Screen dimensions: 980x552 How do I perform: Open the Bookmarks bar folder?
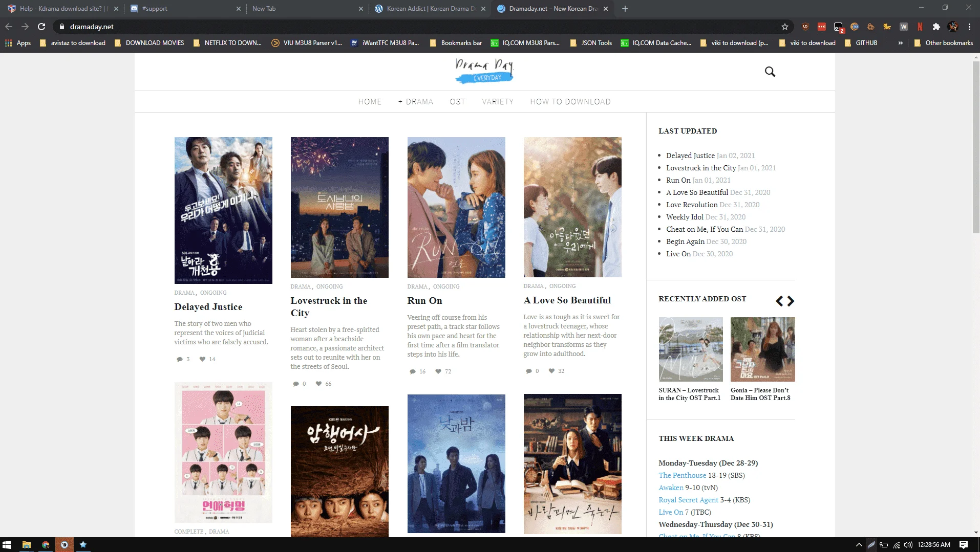pyautogui.click(x=456, y=43)
